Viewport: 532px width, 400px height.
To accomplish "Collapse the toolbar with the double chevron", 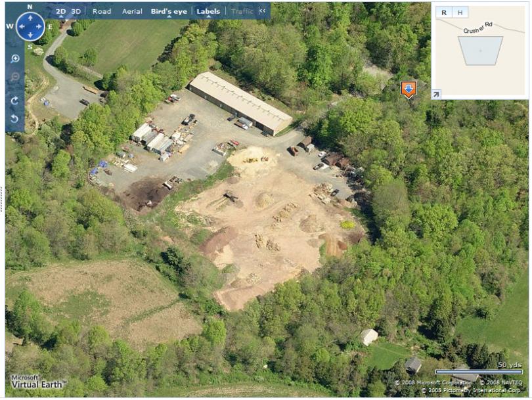I will (x=262, y=11).
